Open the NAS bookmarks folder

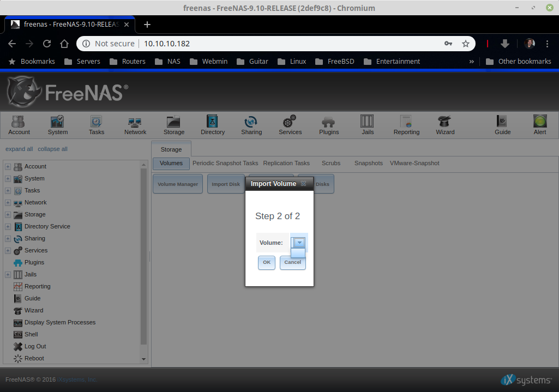pos(168,61)
